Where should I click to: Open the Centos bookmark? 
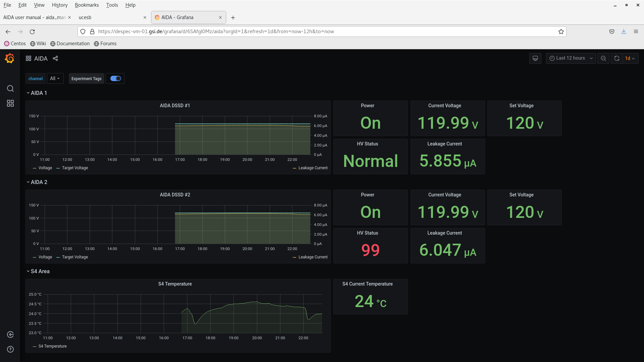click(x=15, y=44)
